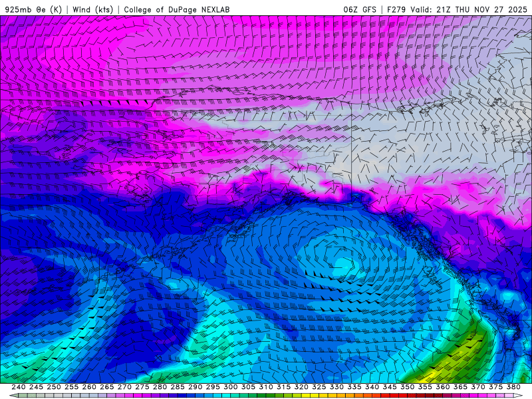Click the 335 label on the color scale
The height and width of the screenshot is (399, 532).
click(x=354, y=387)
